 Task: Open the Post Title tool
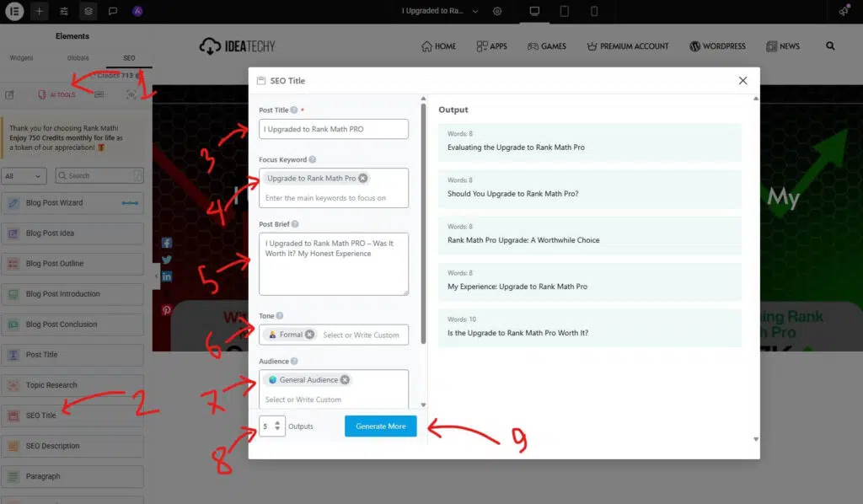72,355
